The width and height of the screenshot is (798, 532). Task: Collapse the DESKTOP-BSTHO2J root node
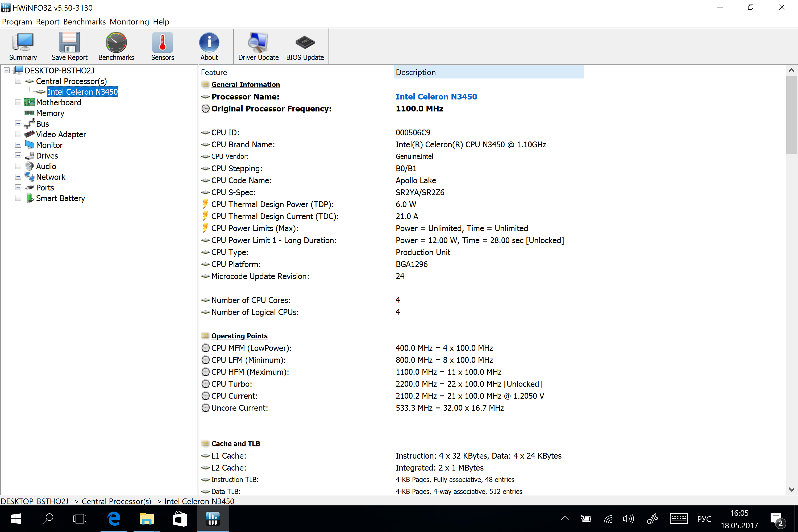(7, 70)
